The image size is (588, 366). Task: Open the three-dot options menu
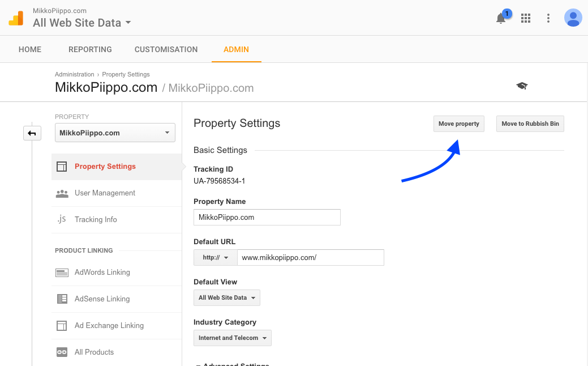tap(548, 18)
